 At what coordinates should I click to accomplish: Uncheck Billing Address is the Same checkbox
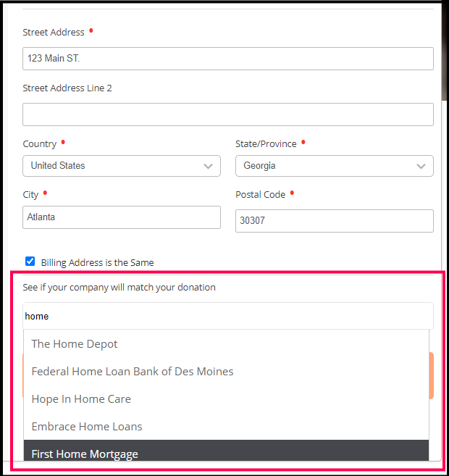pyautogui.click(x=30, y=261)
